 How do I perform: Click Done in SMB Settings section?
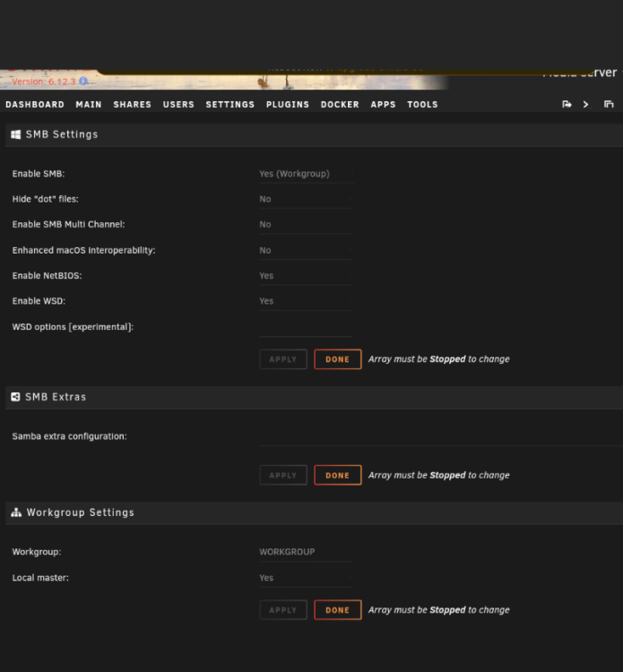(338, 359)
